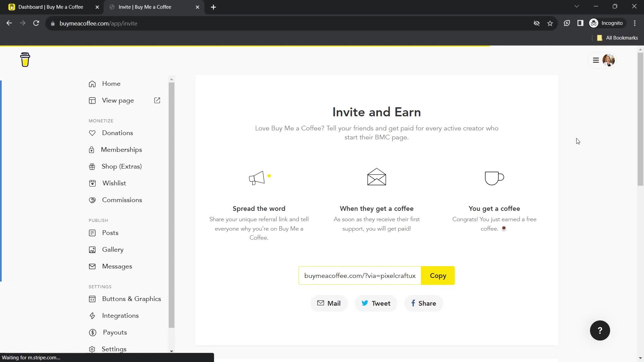Click the View page layout icon
Viewport: 644px width, 362px height.
click(x=92, y=101)
